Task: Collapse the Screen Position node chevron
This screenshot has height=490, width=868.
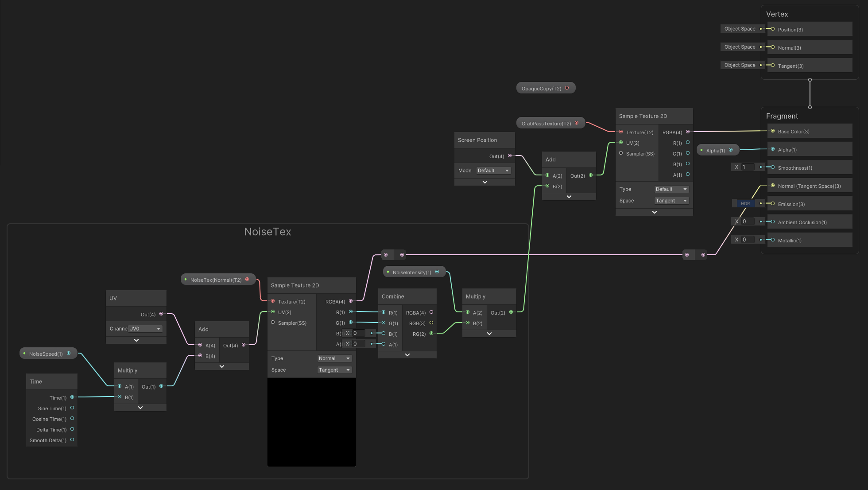Action: tap(484, 182)
